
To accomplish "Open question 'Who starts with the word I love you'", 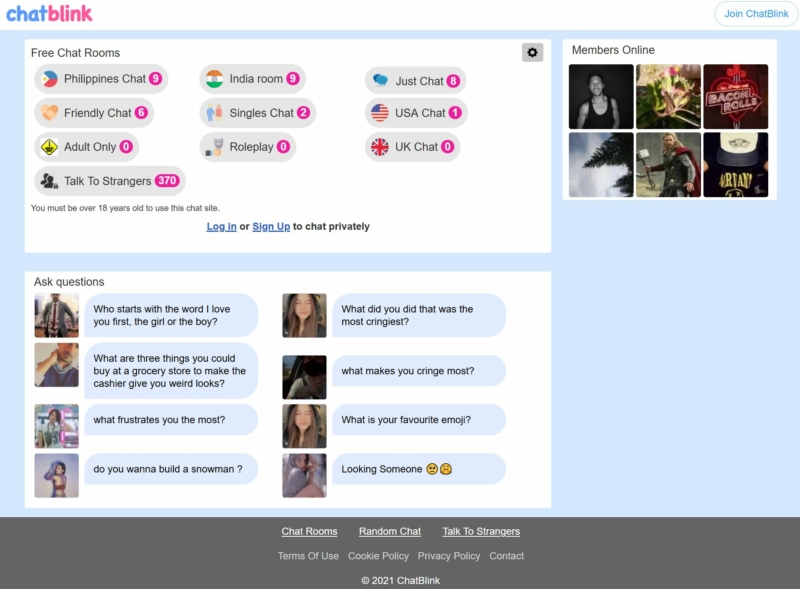I will 171,315.
